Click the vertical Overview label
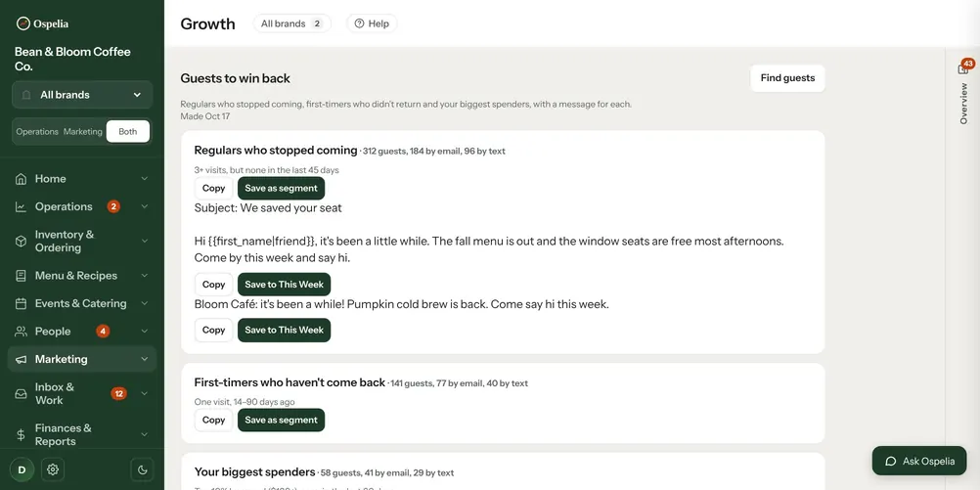 pos(963,104)
